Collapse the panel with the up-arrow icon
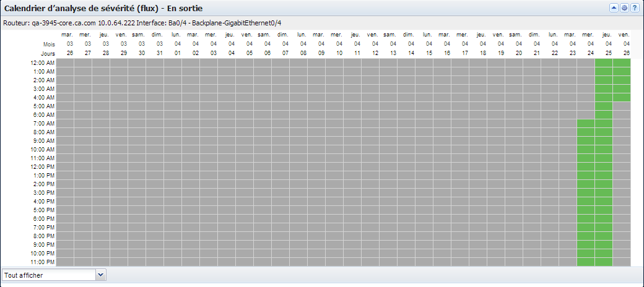The image size is (644, 287). [x=614, y=8]
